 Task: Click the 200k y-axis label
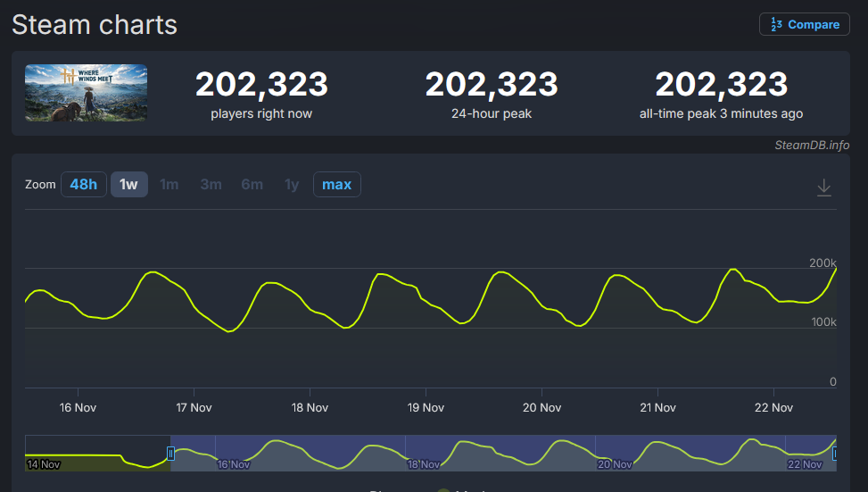click(x=823, y=263)
